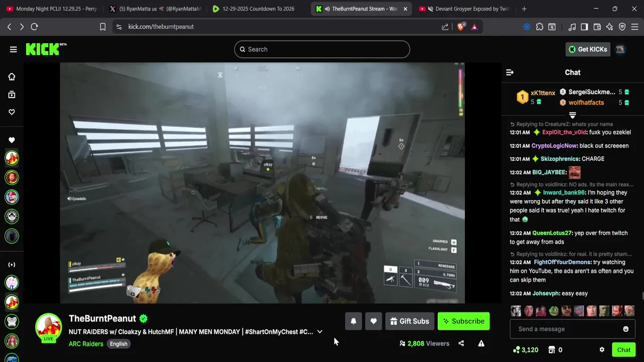Screen dimensions: 644x362
Task: Reload the page
Action: [x=34, y=27]
